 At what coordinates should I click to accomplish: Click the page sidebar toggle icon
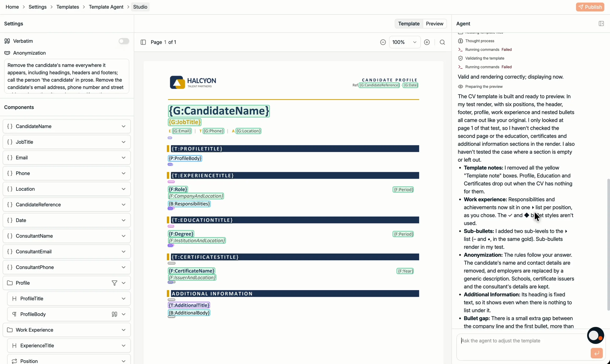(143, 42)
